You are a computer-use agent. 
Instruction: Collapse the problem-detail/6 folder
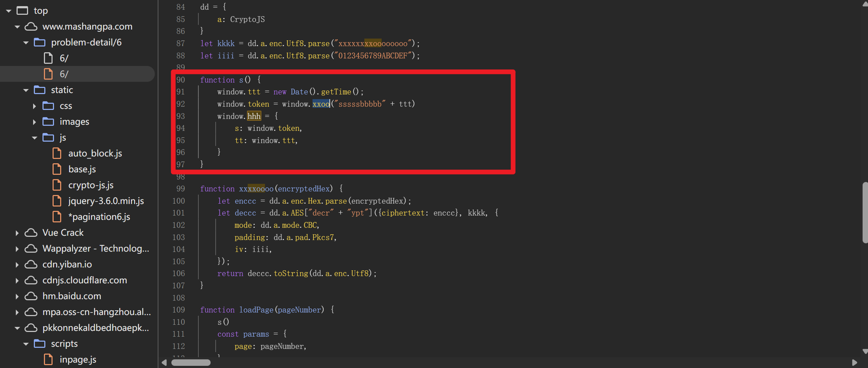(26, 43)
